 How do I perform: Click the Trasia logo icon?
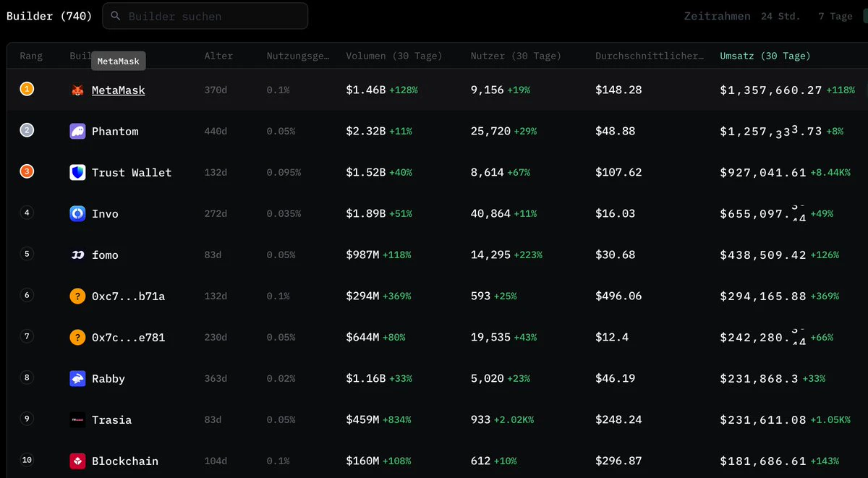(77, 419)
